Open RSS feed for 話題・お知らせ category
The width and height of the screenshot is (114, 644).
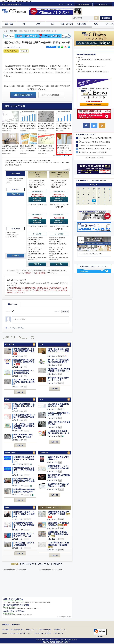click(x=34, y=452)
